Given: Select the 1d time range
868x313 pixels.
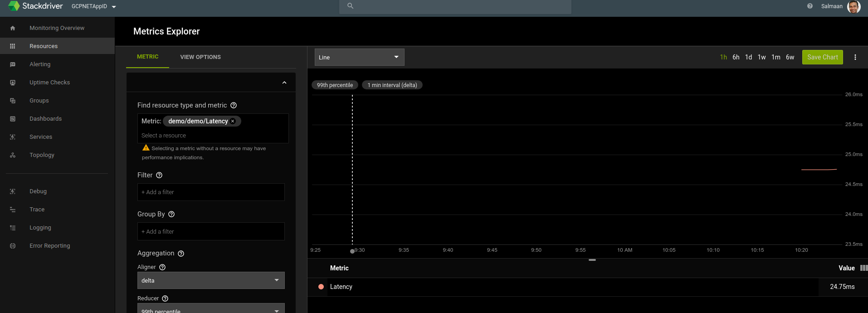Looking at the screenshot, I should click(x=749, y=57).
